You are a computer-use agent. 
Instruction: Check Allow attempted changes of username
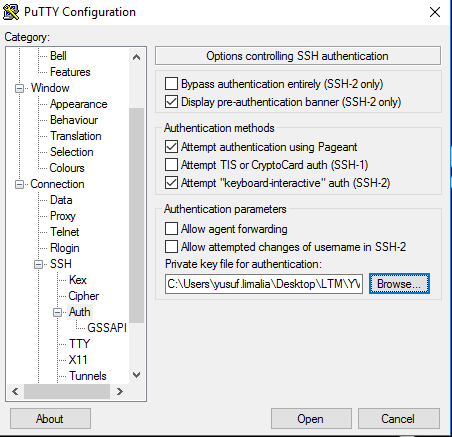[171, 247]
